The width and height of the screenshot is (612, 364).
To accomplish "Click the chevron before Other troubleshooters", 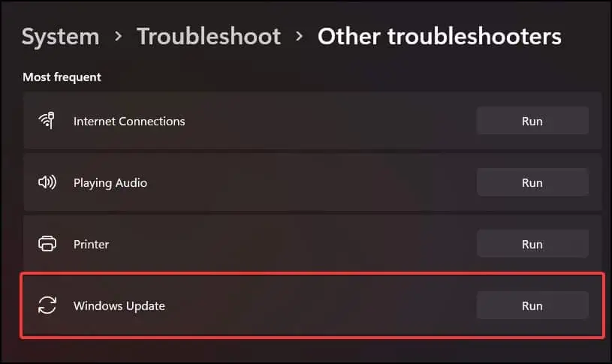I will click(300, 37).
